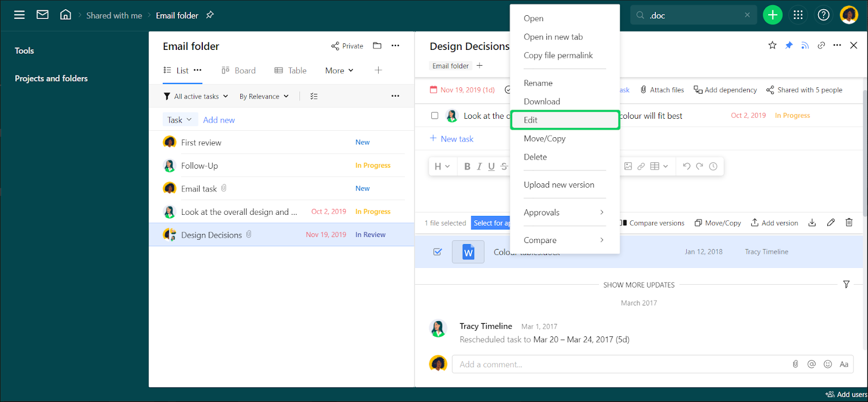This screenshot has width=868, height=402.
Task: Expand the Approvals submenu
Action: point(564,213)
